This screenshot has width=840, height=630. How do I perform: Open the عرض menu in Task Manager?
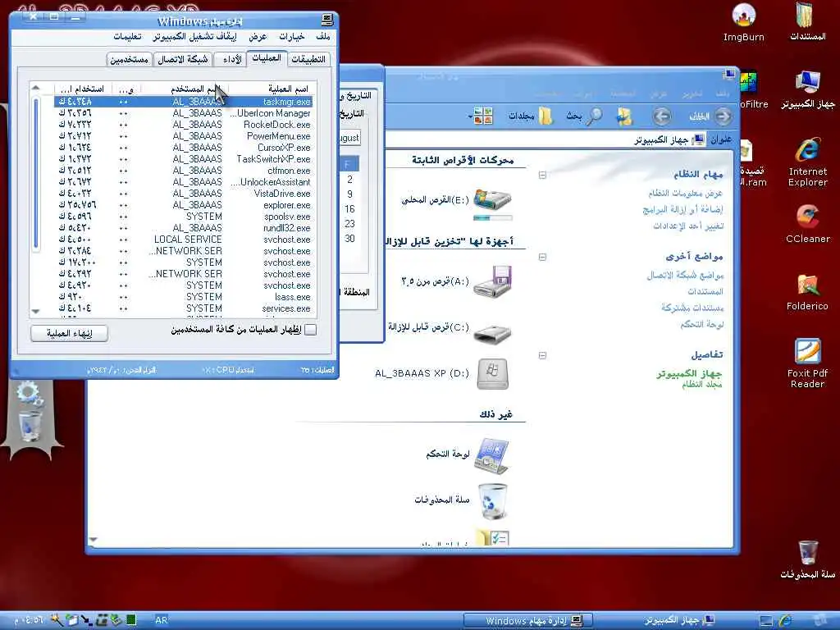(257, 36)
